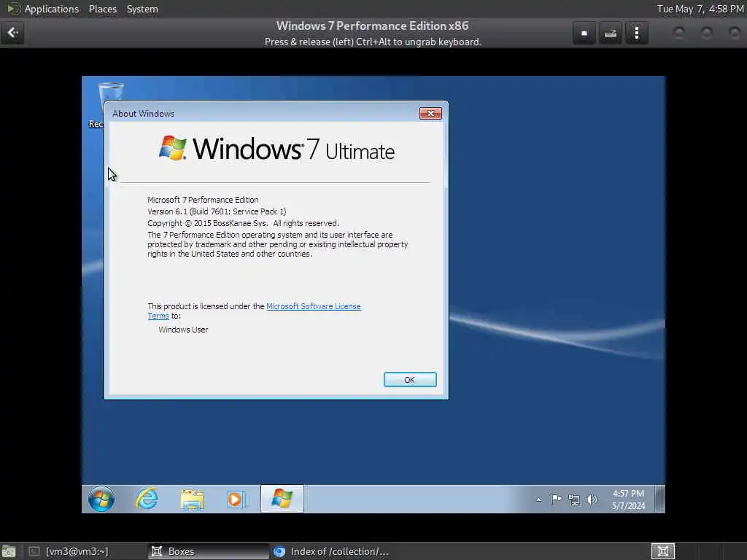The height and width of the screenshot is (560, 747).
Task: Open the Boxes three-dot menu
Action: point(636,34)
